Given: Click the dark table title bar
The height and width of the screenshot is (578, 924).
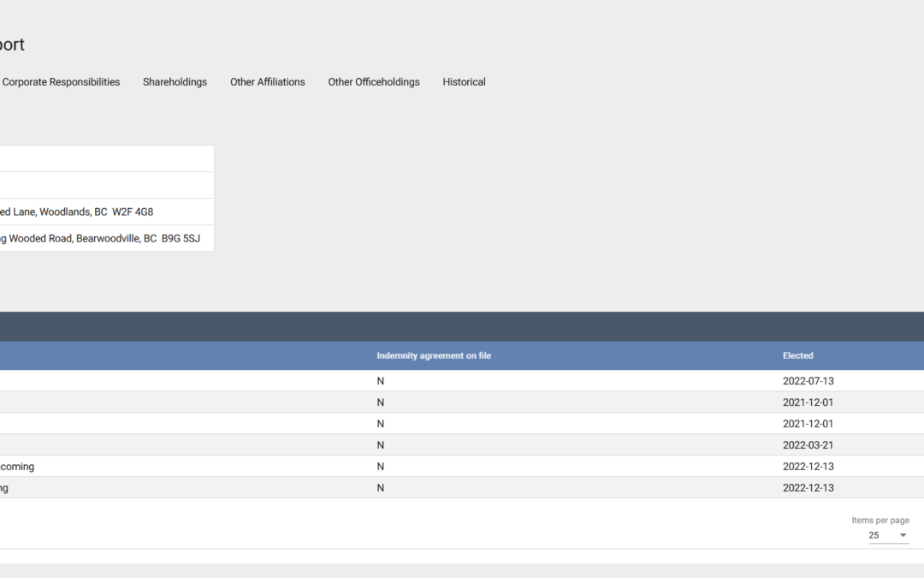Looking at the screenshot, I should click(462, 326).
